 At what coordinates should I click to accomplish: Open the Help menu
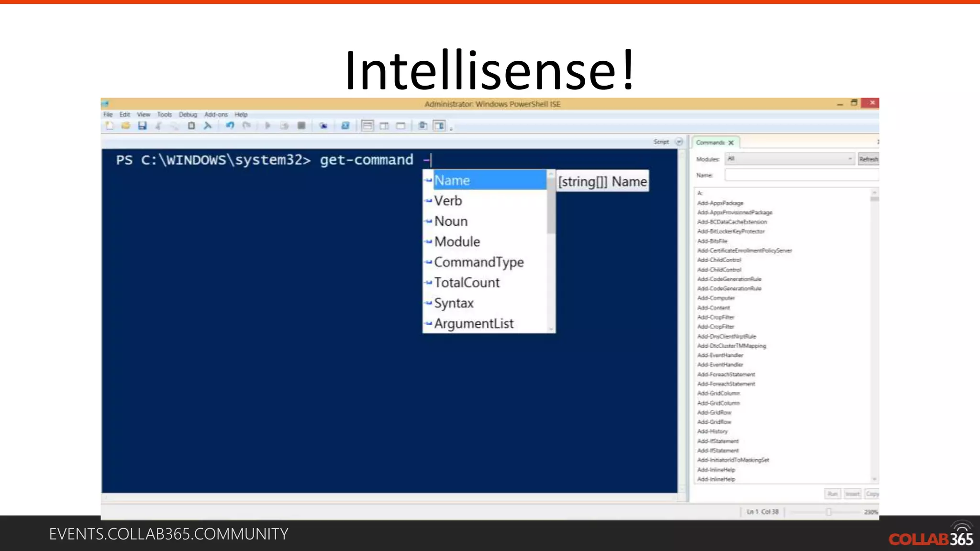click(x=241, y=114)
